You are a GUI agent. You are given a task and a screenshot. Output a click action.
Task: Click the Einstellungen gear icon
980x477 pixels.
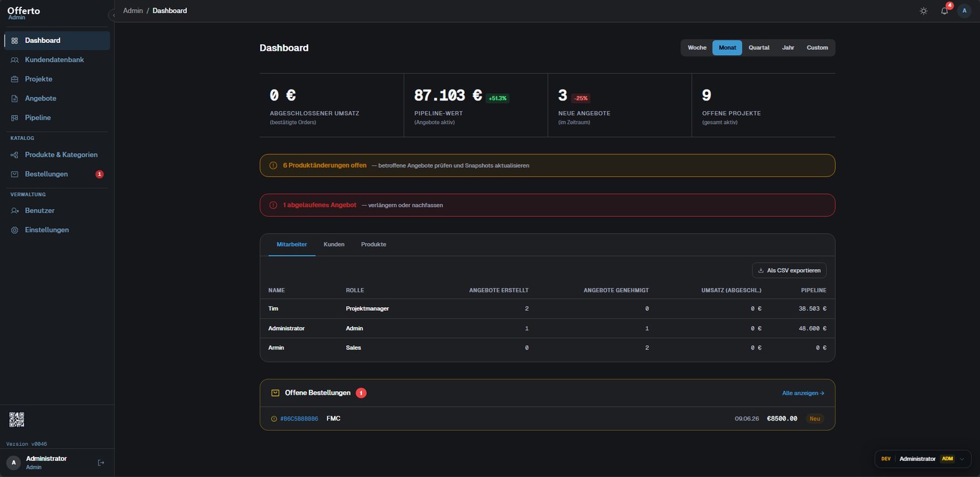[x=15, y=230]
